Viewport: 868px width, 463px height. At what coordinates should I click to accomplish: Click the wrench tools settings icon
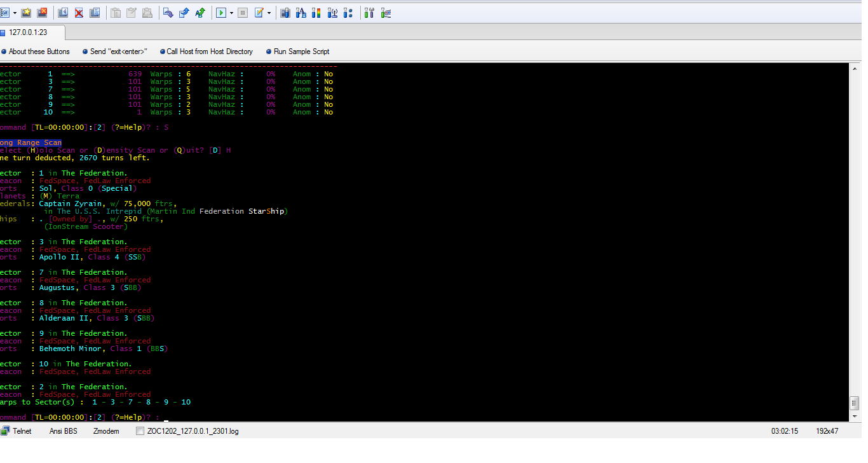369,13
